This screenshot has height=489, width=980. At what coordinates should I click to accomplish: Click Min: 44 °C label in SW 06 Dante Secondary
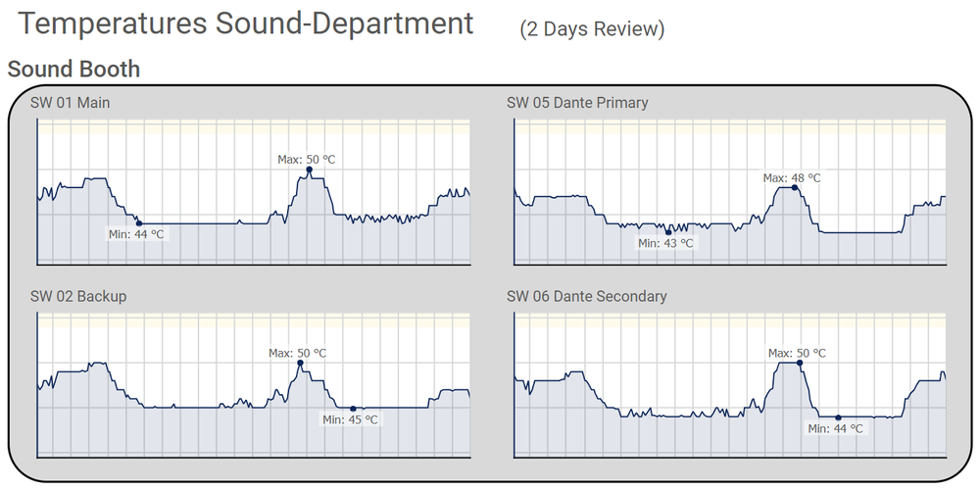point(836,429)
